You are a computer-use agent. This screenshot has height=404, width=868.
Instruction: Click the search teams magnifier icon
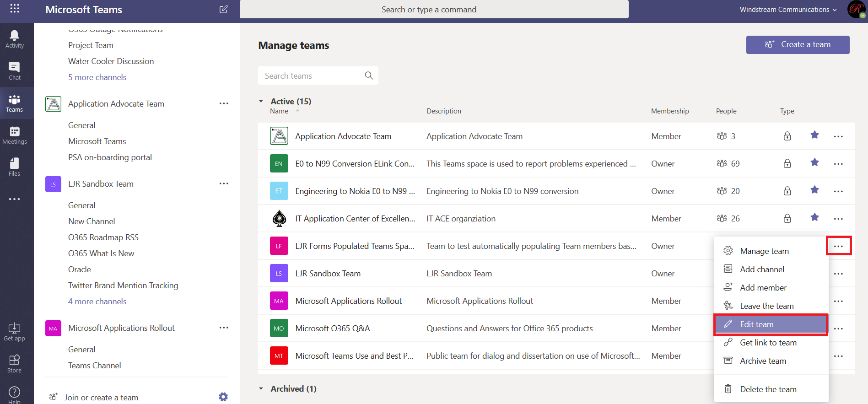[x=369, y=75]
